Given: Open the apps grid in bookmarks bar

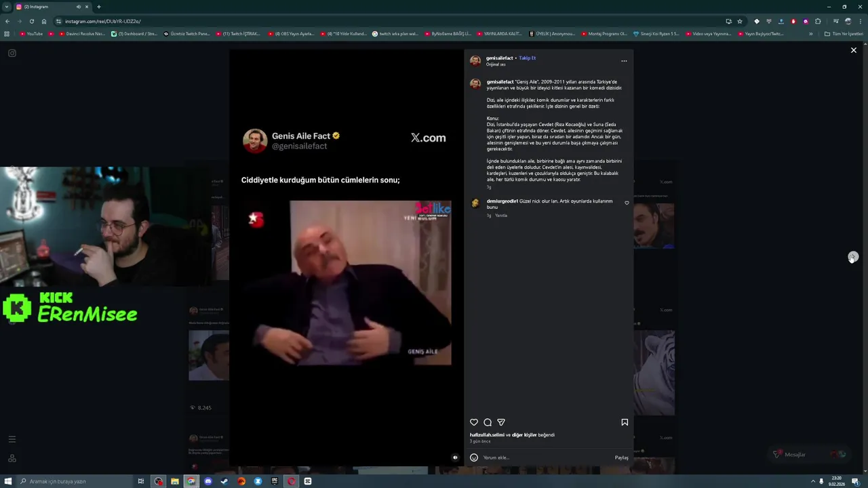Looking at the screenshot, I should [7, 33].
